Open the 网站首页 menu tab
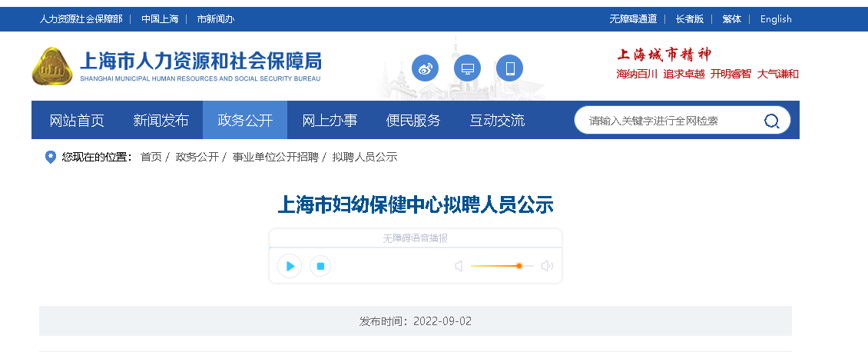The width and height of the screenshot is (868, 362). (x=77, y=120)
